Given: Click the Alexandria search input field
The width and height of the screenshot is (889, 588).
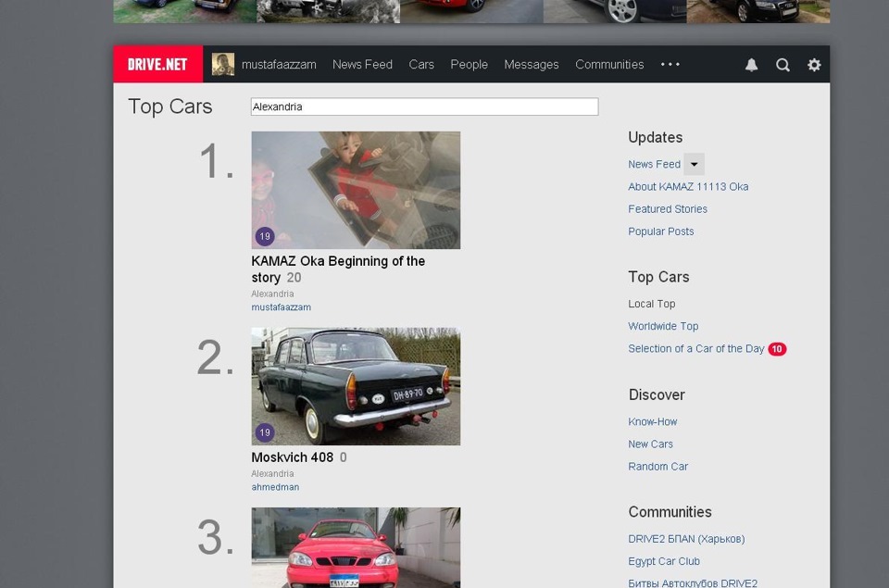Looking at the screenshot, I should coord(424,106).
